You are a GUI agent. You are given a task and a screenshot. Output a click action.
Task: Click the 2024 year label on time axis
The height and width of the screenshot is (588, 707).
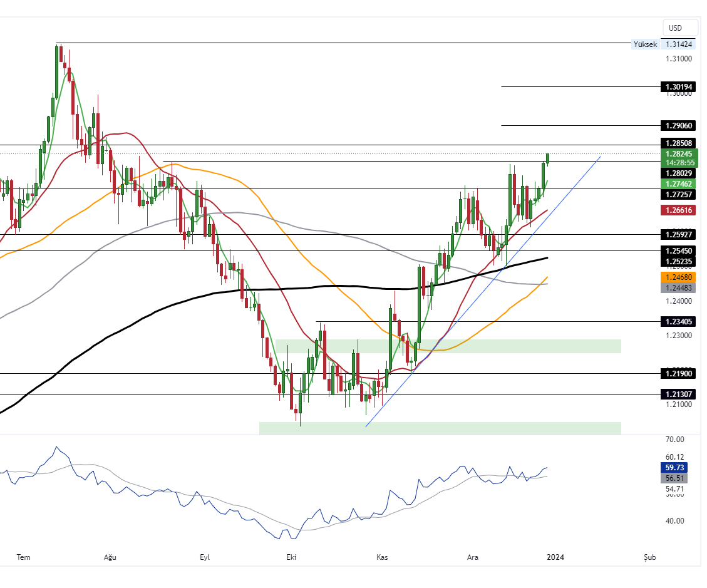click(557, 557)
